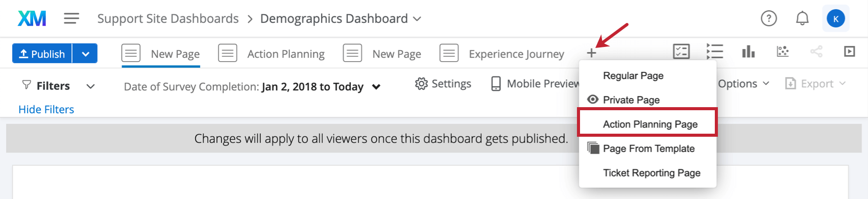This screenshot has width=868, height=199.
Task: Expand the Publish dropdown arrow
Action: pos(85,54)
